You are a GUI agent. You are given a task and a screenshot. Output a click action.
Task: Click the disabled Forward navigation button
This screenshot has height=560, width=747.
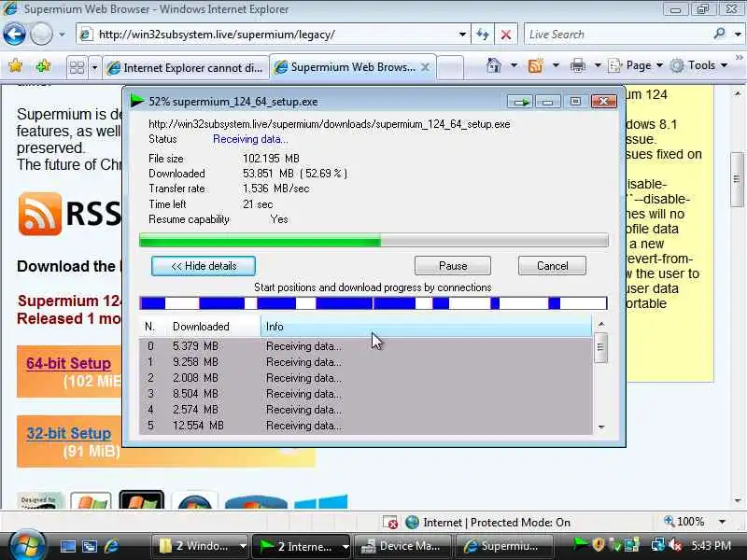[41, 35]
